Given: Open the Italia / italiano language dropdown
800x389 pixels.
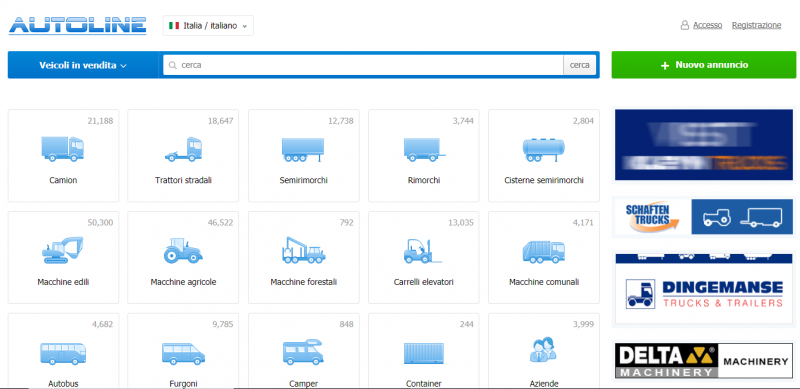Looking at the screenshot, I should pyautogui.click(x=208, y=26).
